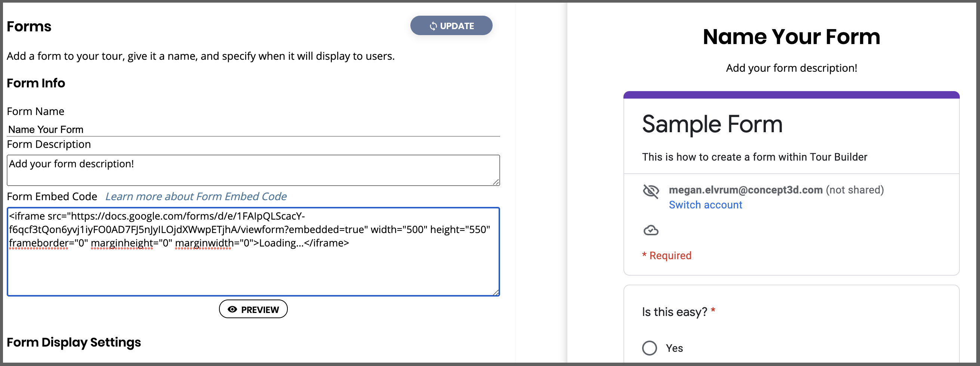The width and height of the screenshot is (980, 366).
Task: Click the Yes option label
Action: point(674,348)
